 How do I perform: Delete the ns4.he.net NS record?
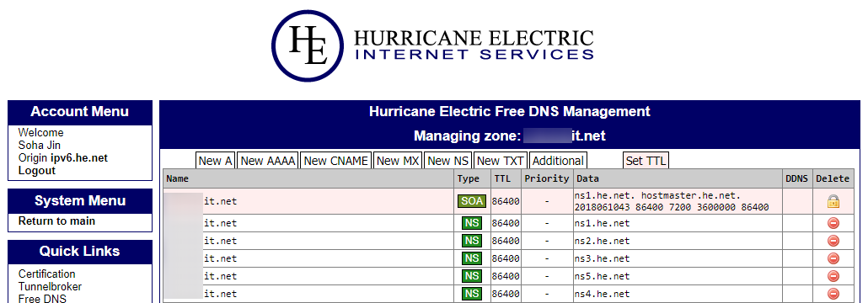[x=833, y=294]
